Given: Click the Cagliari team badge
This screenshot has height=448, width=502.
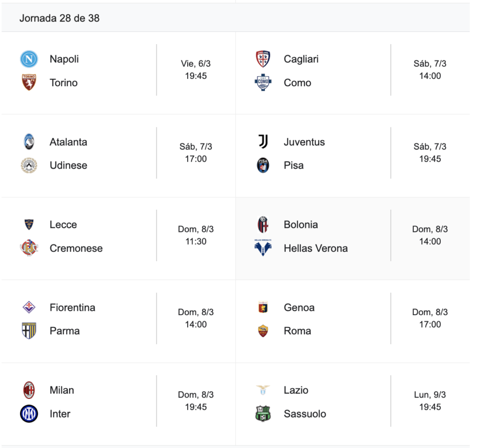Looking at the screenshot, I should (x=263, y=59).
